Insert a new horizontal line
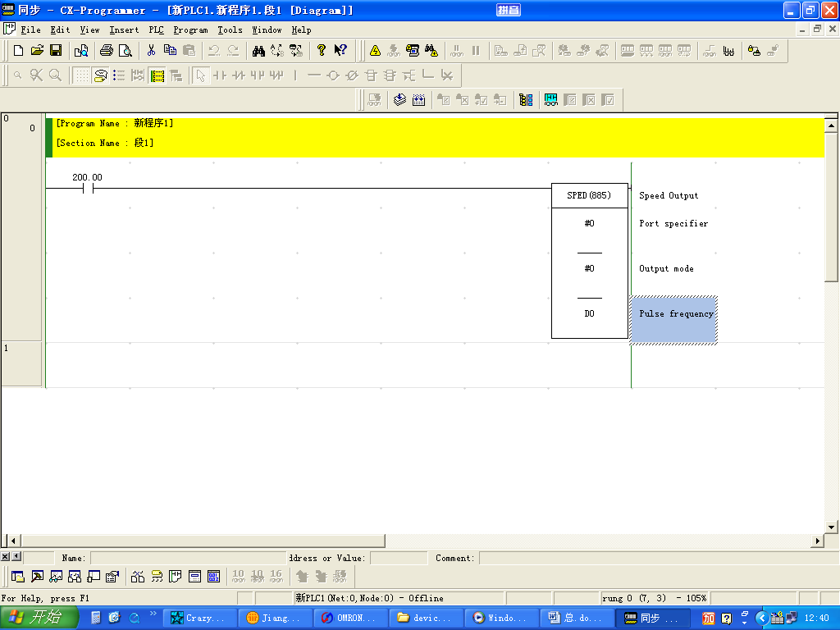This screenshot has width=840, height=630. pos(314,75)
